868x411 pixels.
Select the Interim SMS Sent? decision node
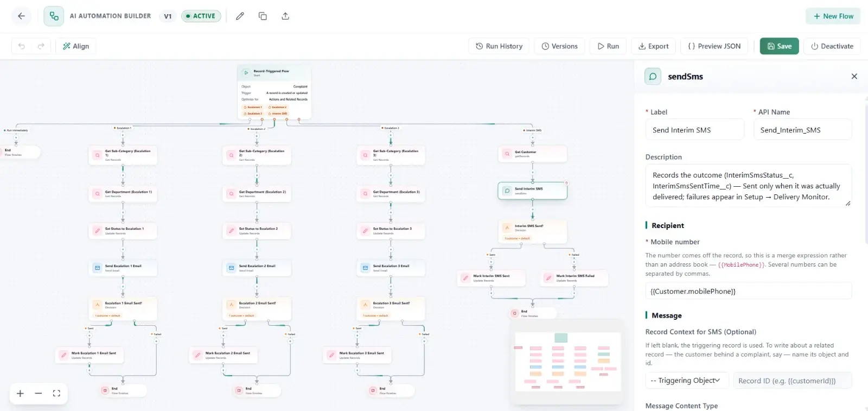pyautogui.click(x=533, y=231)
